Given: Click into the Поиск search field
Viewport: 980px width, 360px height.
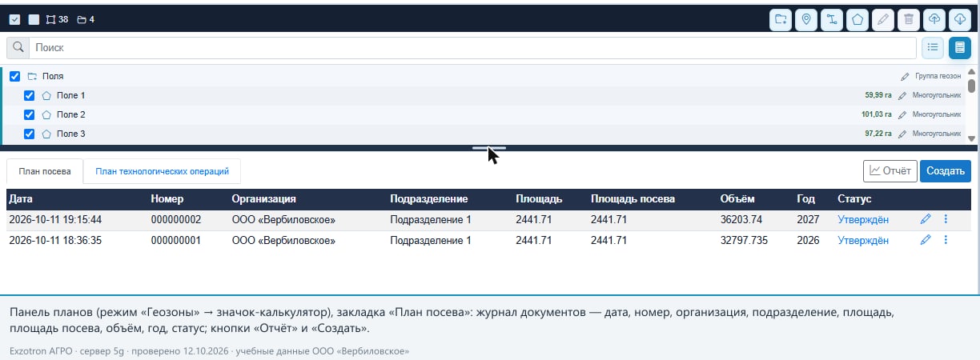Looking at the screenshot, I should (x=473, y=48).
